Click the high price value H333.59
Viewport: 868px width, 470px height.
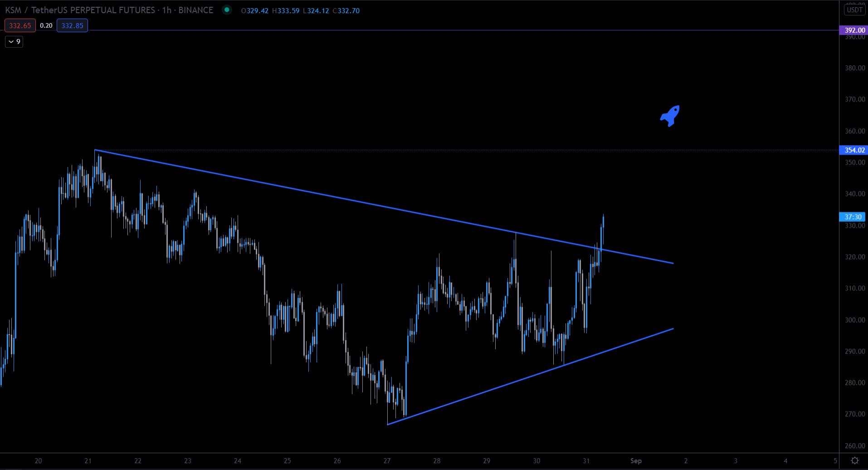[x=286, y=10]
